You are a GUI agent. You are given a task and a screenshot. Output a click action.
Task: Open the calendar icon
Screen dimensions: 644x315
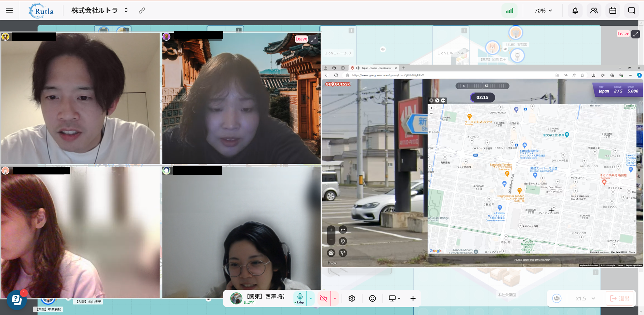point(613,10)
